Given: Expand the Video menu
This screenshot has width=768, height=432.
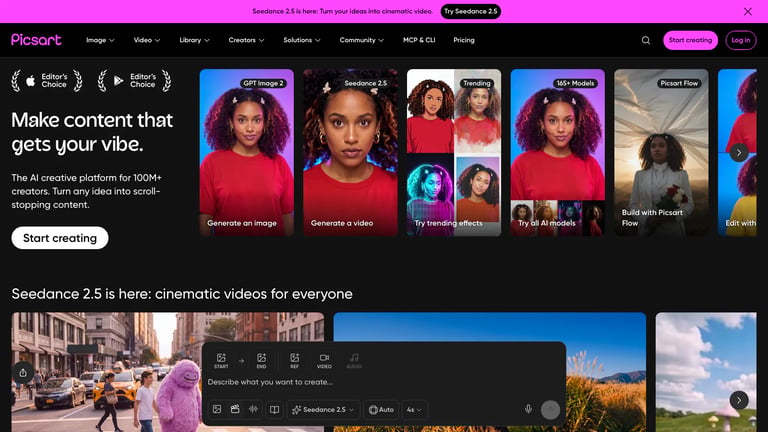Looking at the screenshot, I should tap(146, 40).
